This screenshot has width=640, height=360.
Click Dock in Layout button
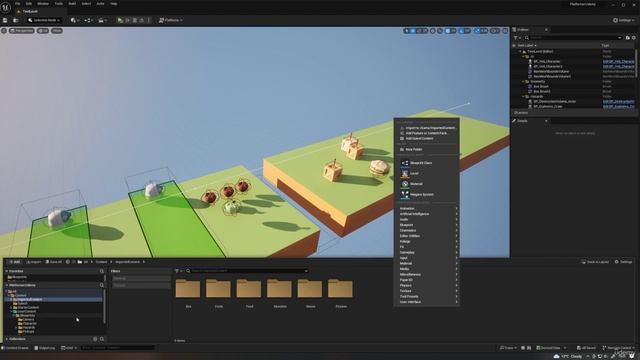coord(595,262)
